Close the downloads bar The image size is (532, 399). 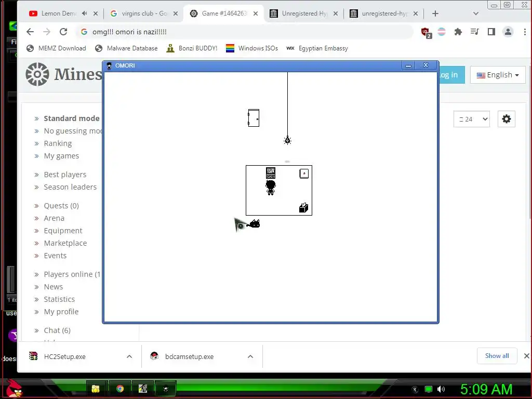526,356
